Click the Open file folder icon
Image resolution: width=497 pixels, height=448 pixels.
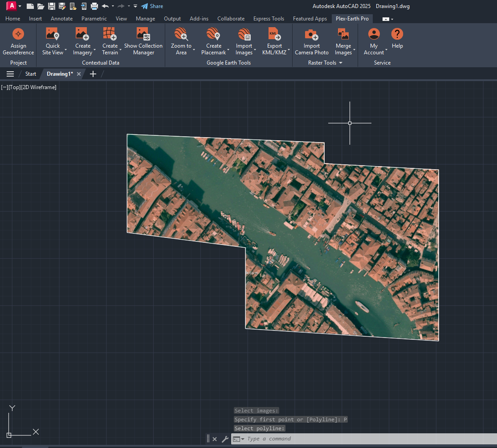pos(41,6)
